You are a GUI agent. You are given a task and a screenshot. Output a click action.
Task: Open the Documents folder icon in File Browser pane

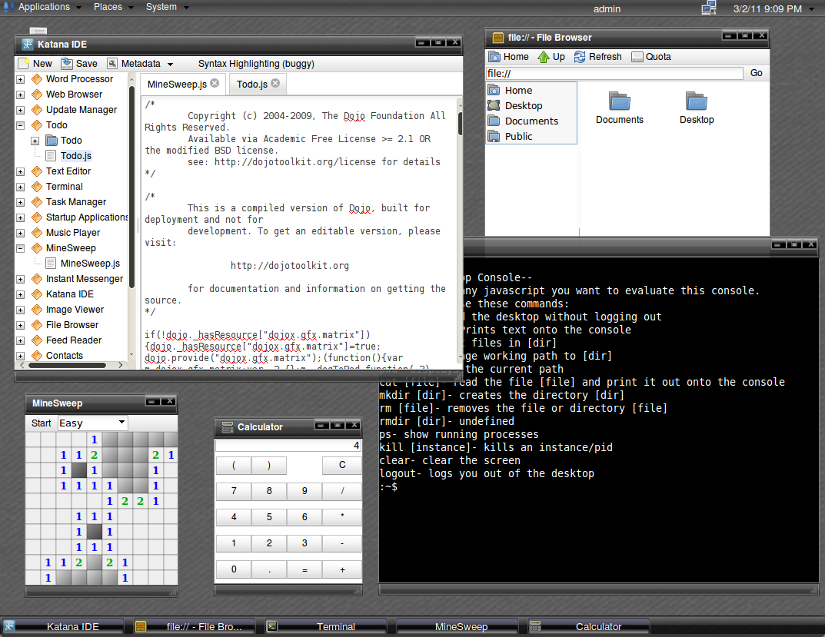619,100
